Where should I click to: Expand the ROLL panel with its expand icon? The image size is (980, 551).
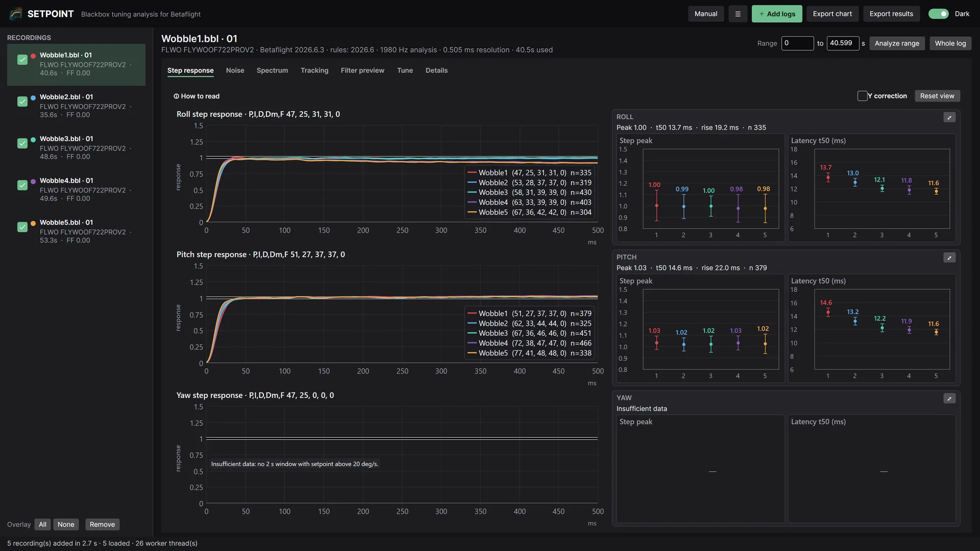(949, 117)
